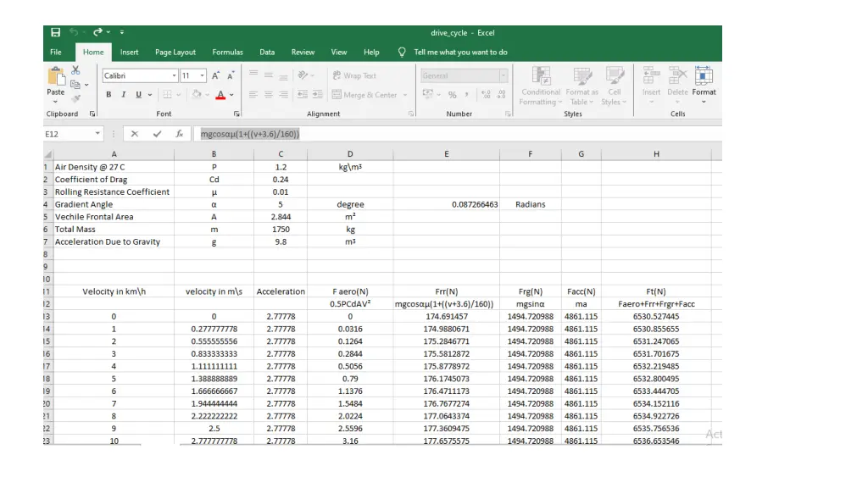Expand the font color dropdown arrow
Viewport: 868px width, 488px height.
coord(231,95)
